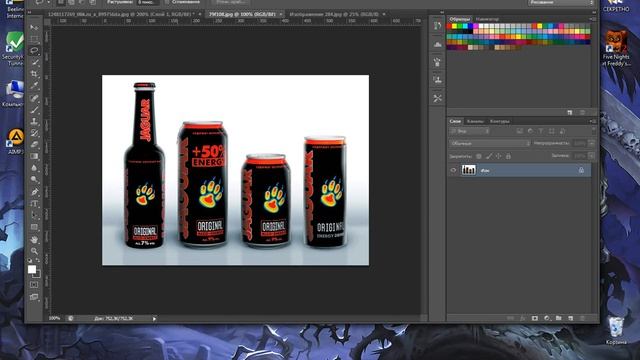Select the Type tool
Image resolution: width=640 pixels, height=360 pixels.
coord(35,204)
